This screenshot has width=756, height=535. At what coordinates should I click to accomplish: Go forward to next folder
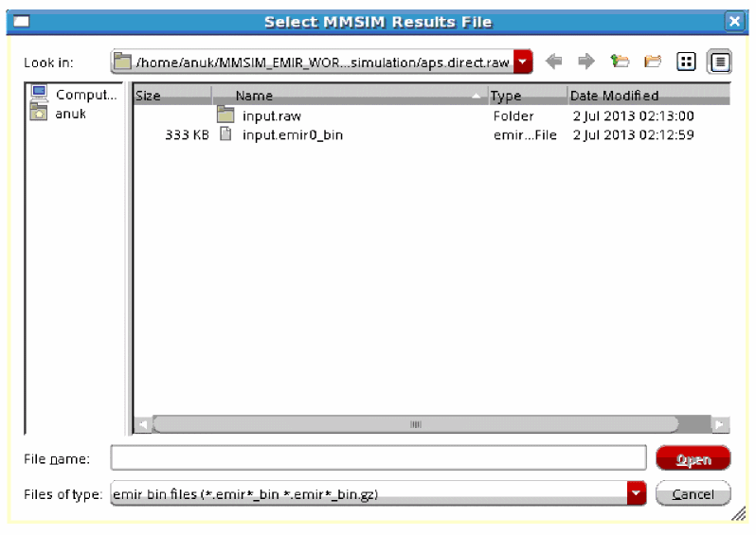click(x=586, y=62)
